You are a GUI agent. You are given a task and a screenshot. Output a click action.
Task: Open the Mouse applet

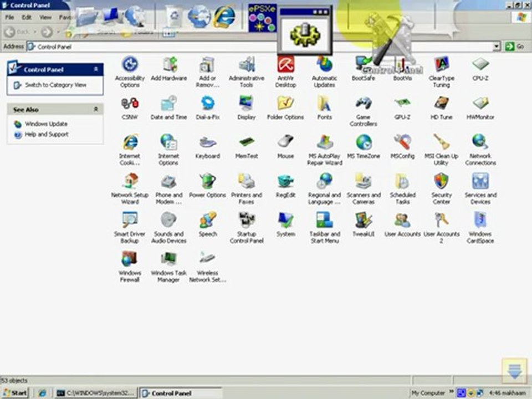click(286, 146)
